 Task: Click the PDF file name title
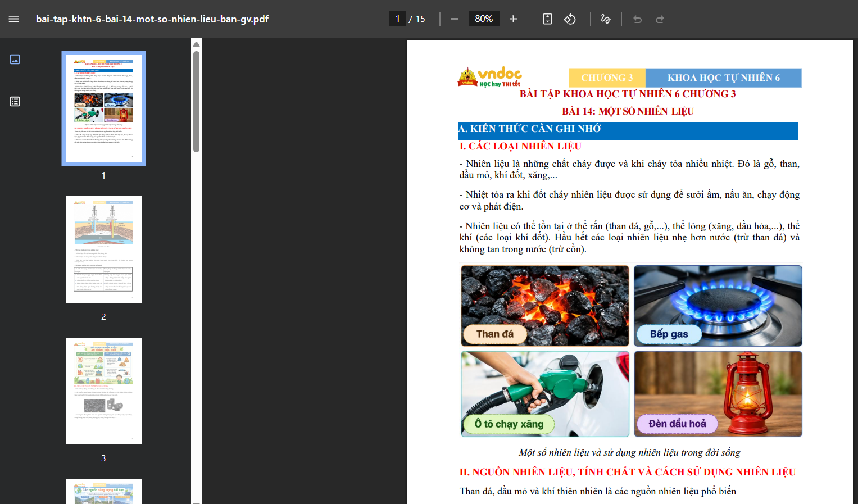[152, 19]
